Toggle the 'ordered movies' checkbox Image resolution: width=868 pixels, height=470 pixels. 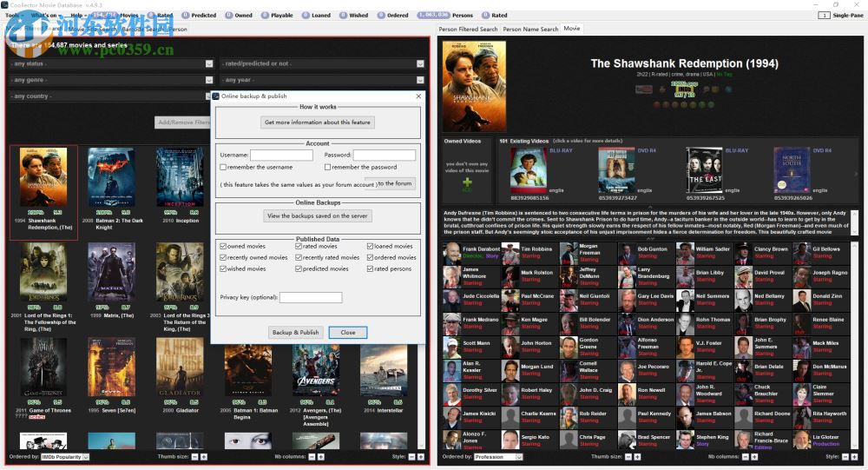[370, 258]
